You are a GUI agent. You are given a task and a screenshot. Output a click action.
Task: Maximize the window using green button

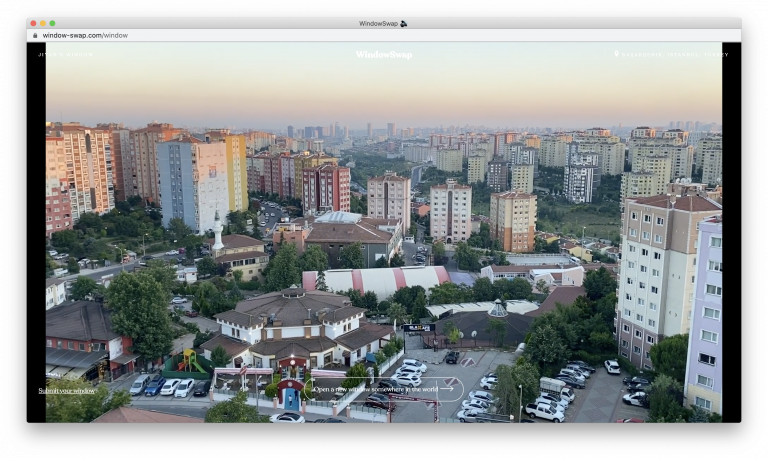click(52, 23)
